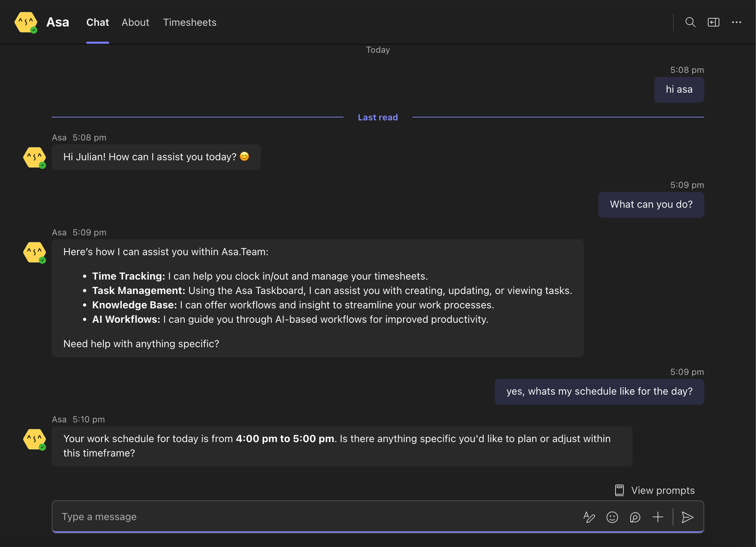The height and width of the screenshot is (547, 756).
Task: Click the Asa title in the header
Action: click(58, 22)
